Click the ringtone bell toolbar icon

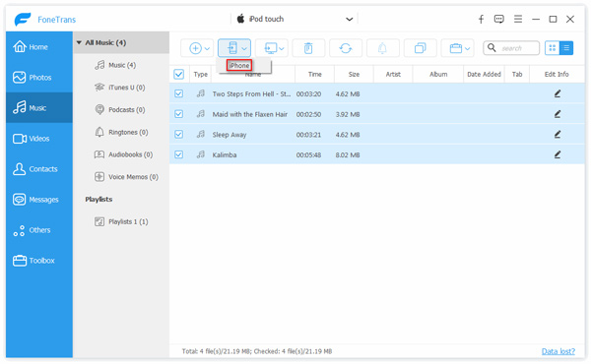tap(382, 48)
